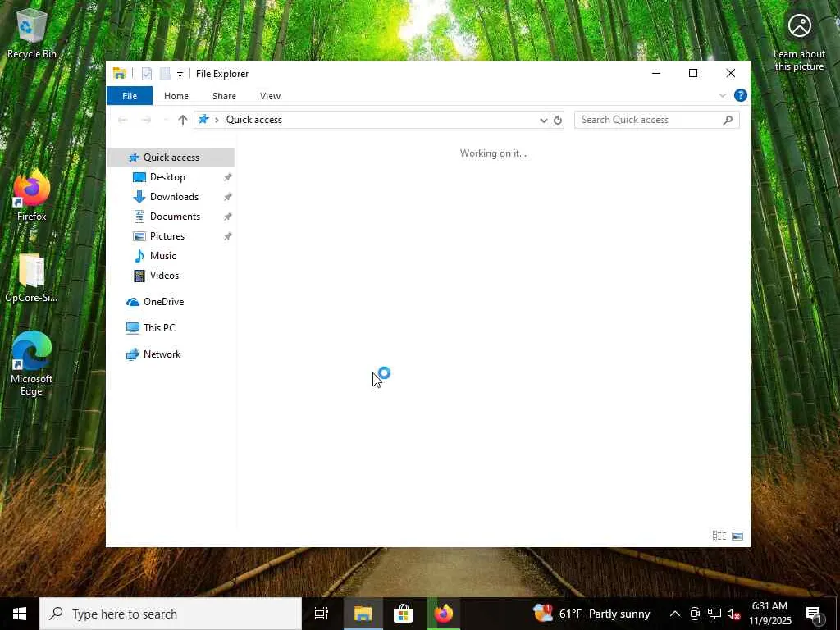Click the New folder quick access toolbar icon
The image size is (840, 630).
tap(165, 74)
